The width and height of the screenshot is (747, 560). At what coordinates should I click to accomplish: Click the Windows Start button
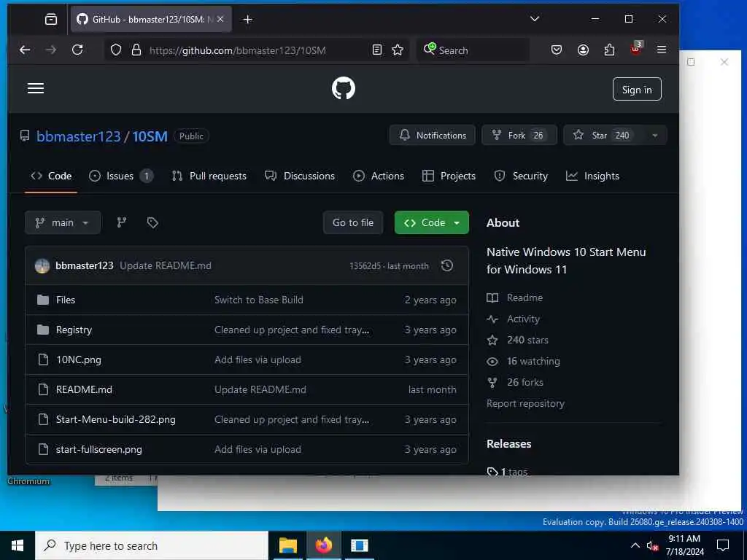(18, 545)
